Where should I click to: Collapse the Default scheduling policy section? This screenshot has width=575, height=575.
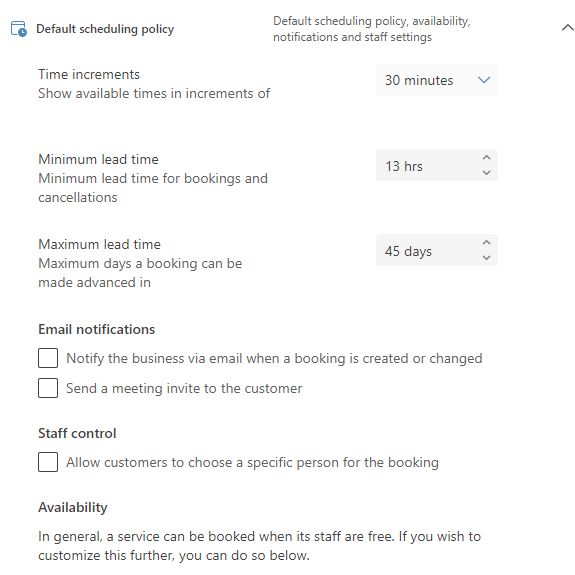coord(568,28)
